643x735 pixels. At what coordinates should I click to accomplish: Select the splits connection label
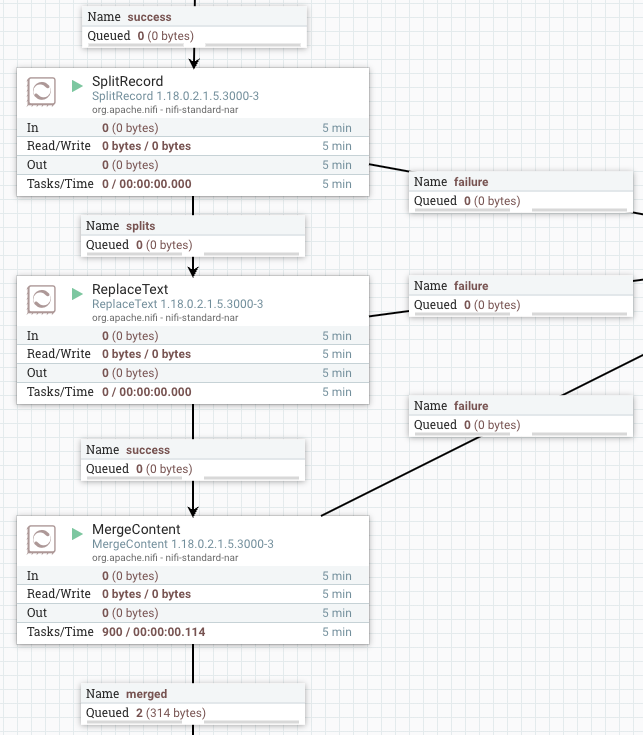pyautogui.click(x=193, y=236)
